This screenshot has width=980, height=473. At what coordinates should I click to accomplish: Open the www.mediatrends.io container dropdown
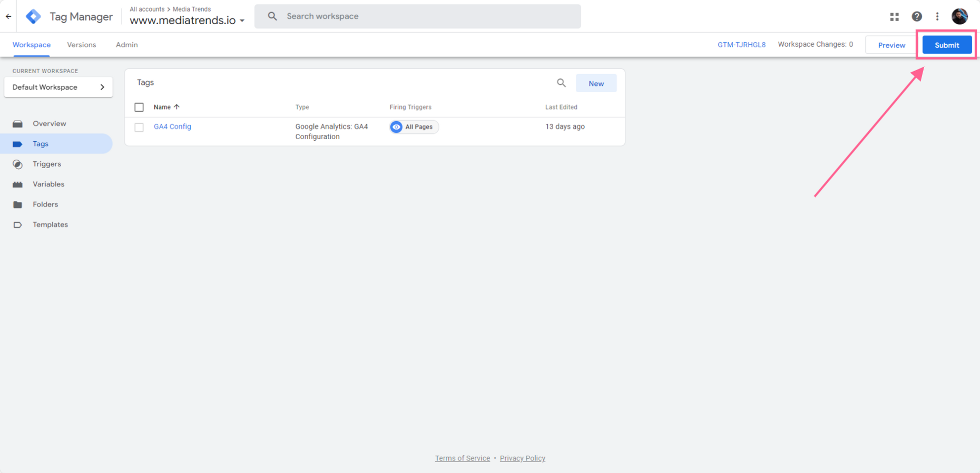tap(187, 20)
